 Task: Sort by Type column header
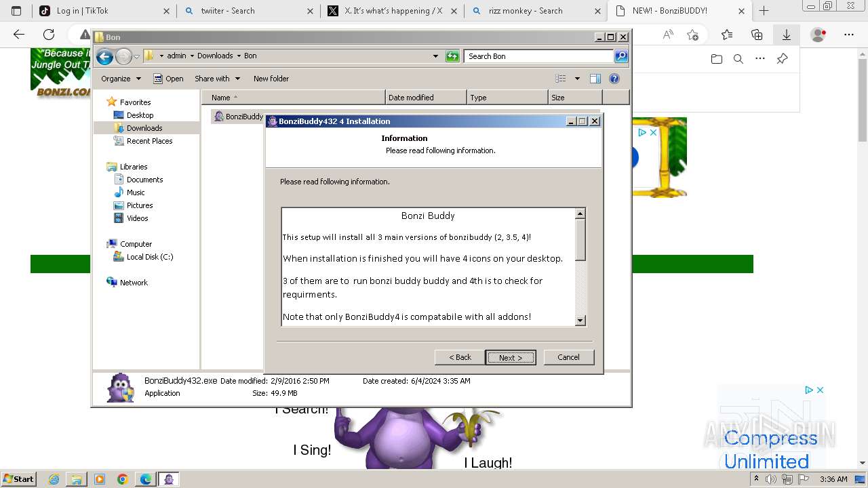point(507,98)
